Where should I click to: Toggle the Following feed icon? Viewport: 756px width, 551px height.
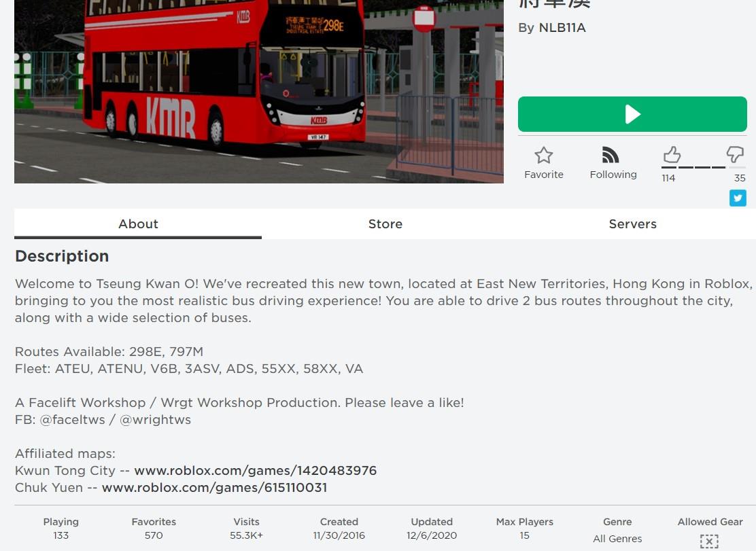[611, 155]
